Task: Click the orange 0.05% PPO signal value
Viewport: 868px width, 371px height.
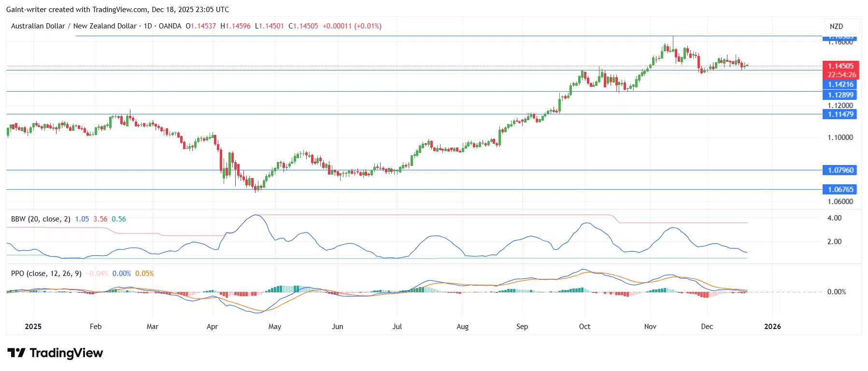Action: pos(144,274)
